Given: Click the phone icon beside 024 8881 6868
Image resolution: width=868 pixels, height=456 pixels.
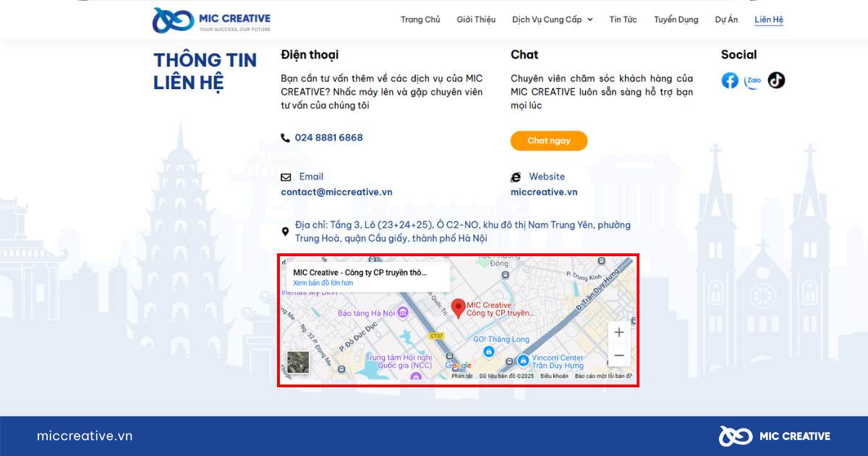Looking at the screenshot, I should click(285, 138).
